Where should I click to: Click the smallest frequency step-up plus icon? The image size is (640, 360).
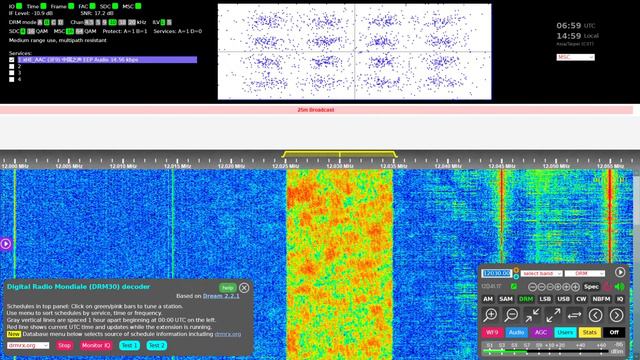coord(558,287)
